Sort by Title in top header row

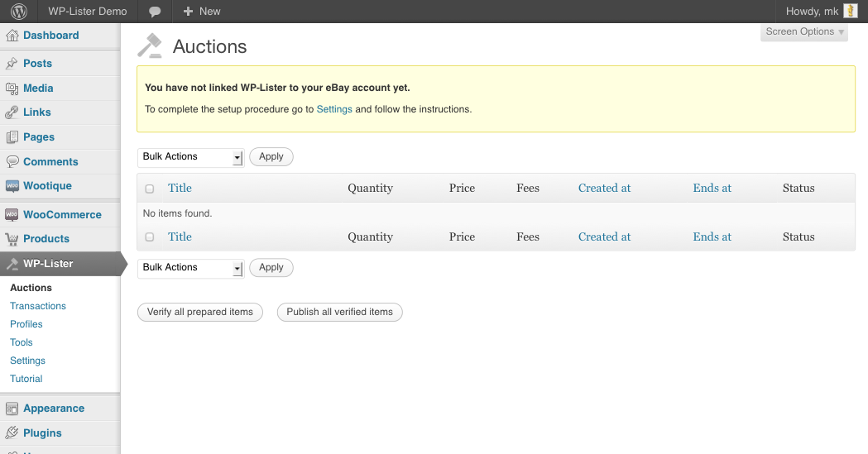coord(180,188)
